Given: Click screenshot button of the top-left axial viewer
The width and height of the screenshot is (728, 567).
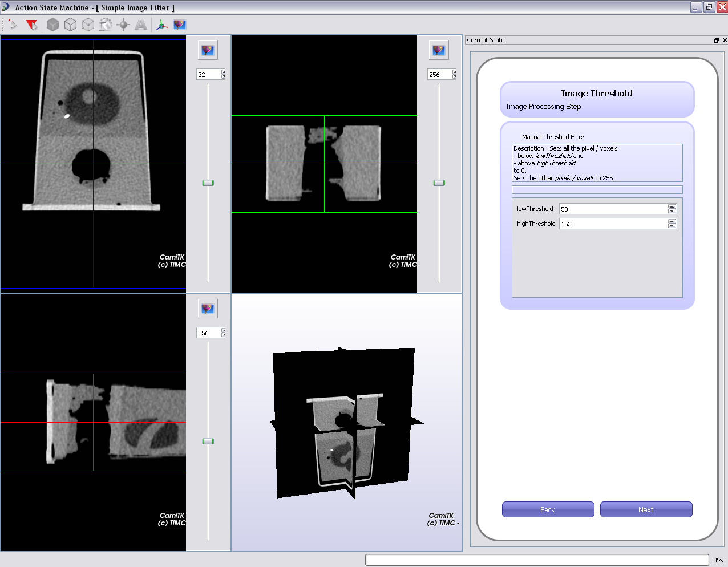Looking at the screenshot, I should pos(208,50).
